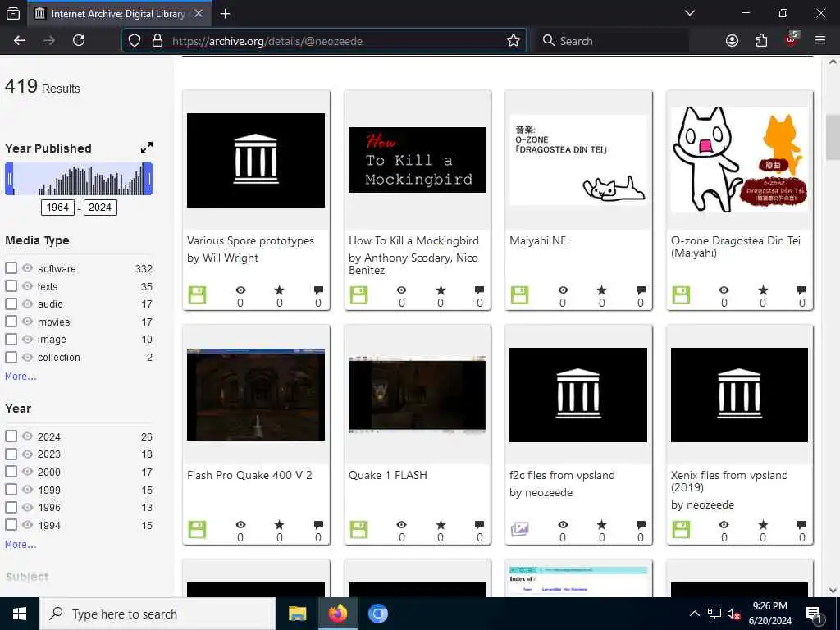
Task: Open the Various Spore prototypes title link
Action: click(x=250, y=240)
